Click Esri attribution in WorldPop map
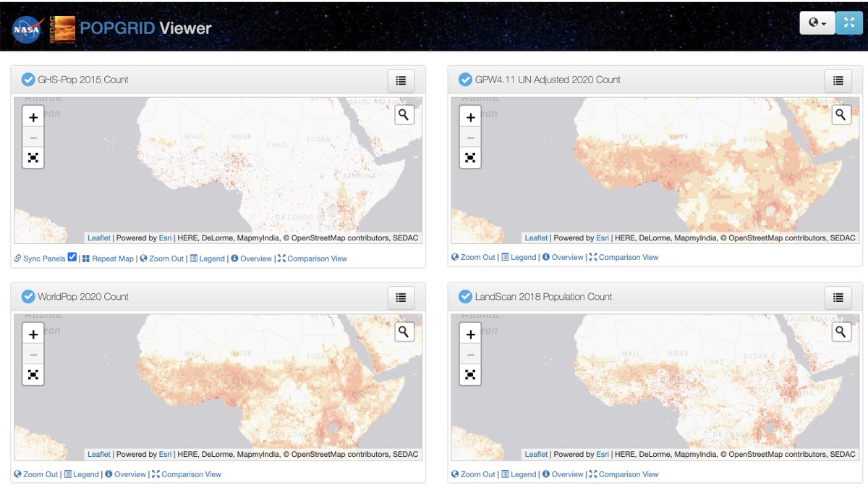Viewport: 868px width, 488px height. pos(166,454)
